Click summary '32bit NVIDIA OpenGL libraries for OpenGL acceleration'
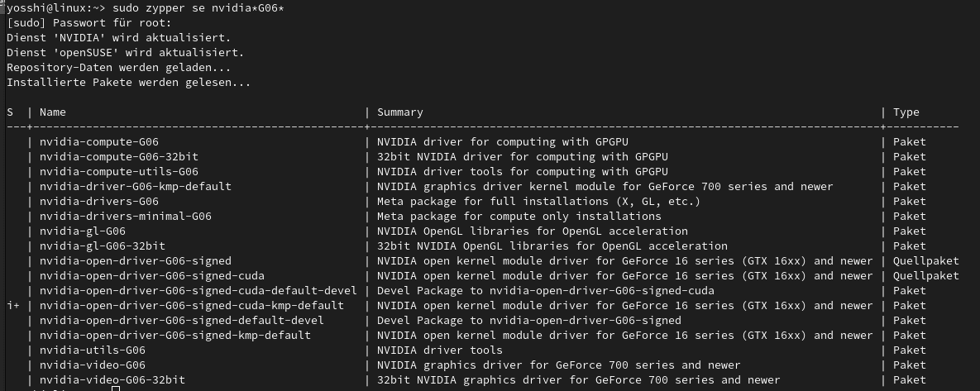Image resolution: width=980 pixels, height=391 pixels. point(552,246)
